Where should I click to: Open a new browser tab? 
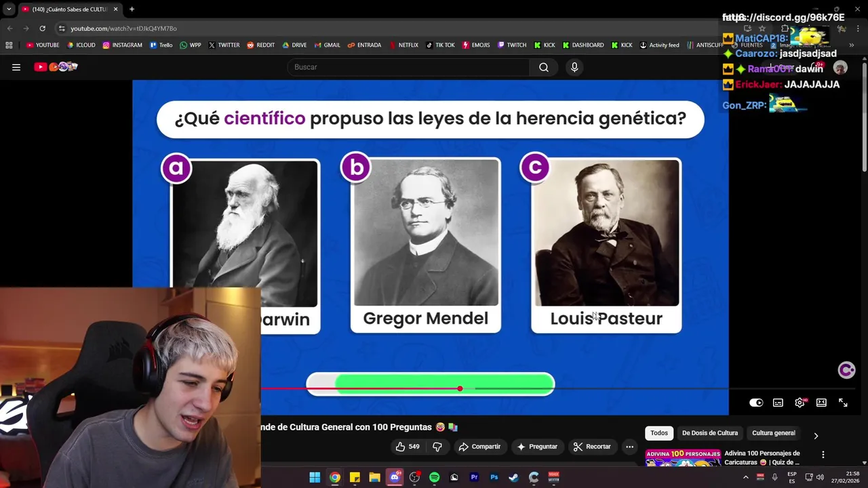coord(132,9)
